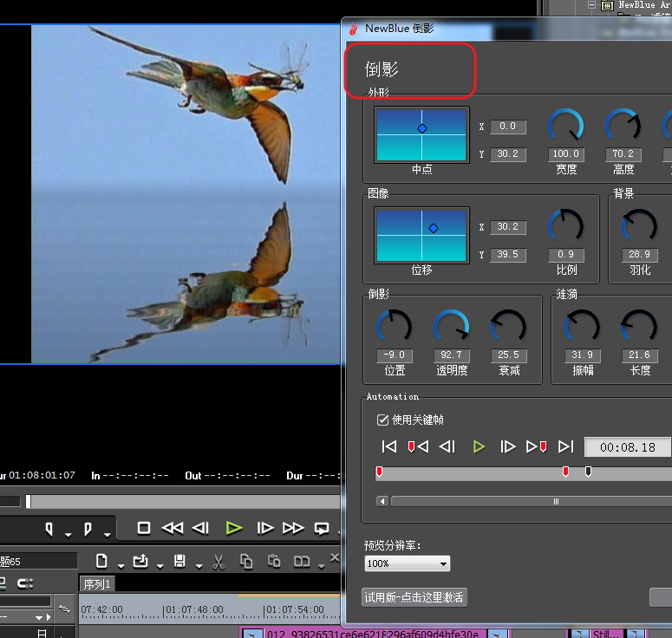This screenshot has width=672, height=638.
Task: Toggle the 使用关键帧 checkbox
Action: tap(382, 420)
